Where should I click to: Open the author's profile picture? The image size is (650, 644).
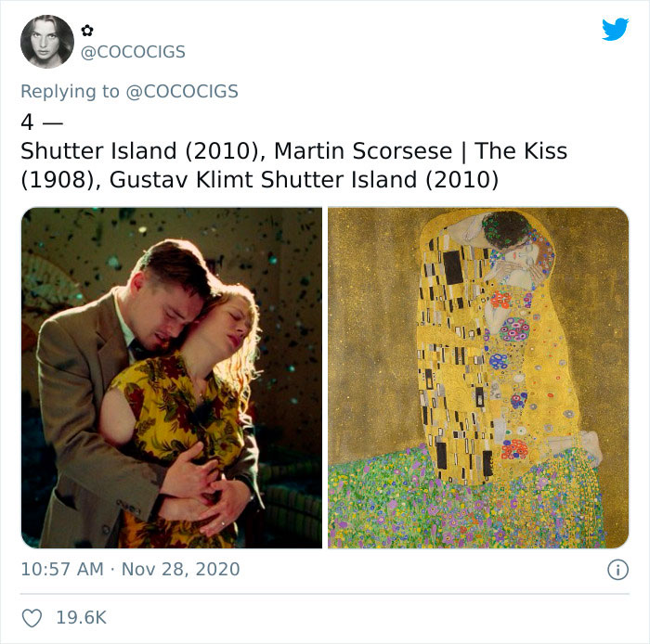(46, 41)
